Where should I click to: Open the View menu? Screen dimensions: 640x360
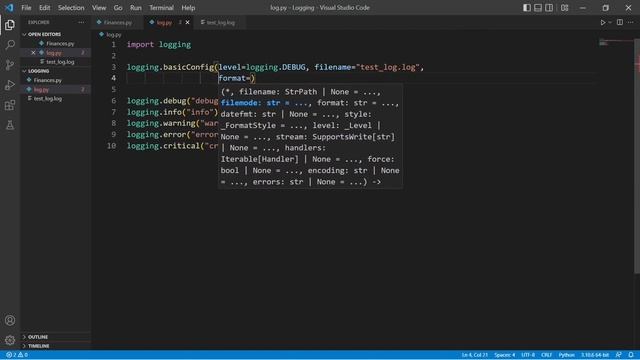[99, 8]
